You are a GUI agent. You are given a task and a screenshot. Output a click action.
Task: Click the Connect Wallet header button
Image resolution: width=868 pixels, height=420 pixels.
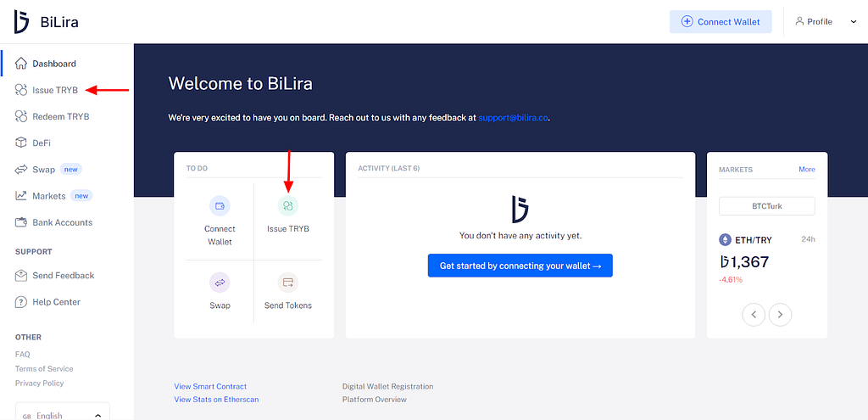point(721,21)
